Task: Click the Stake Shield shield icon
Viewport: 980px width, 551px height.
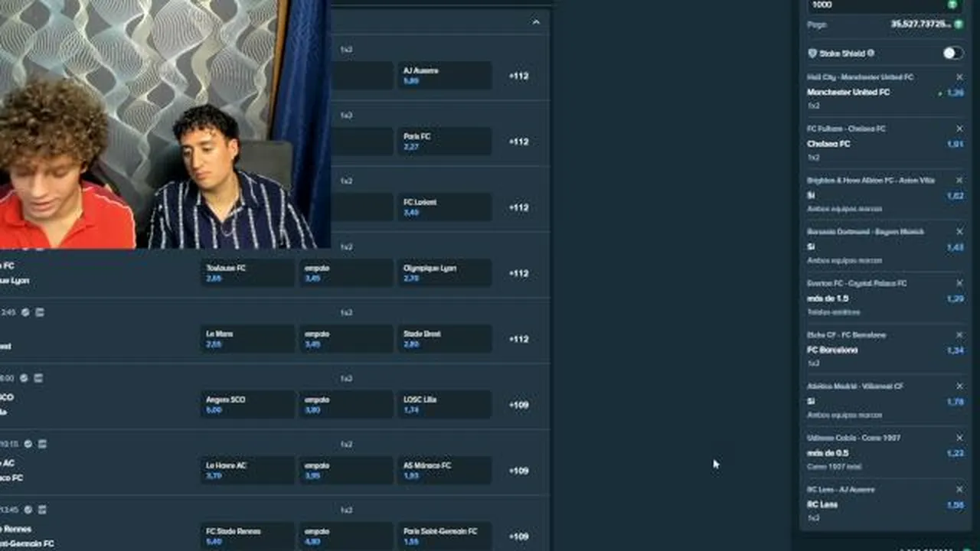Action: (x=812, y=54)
